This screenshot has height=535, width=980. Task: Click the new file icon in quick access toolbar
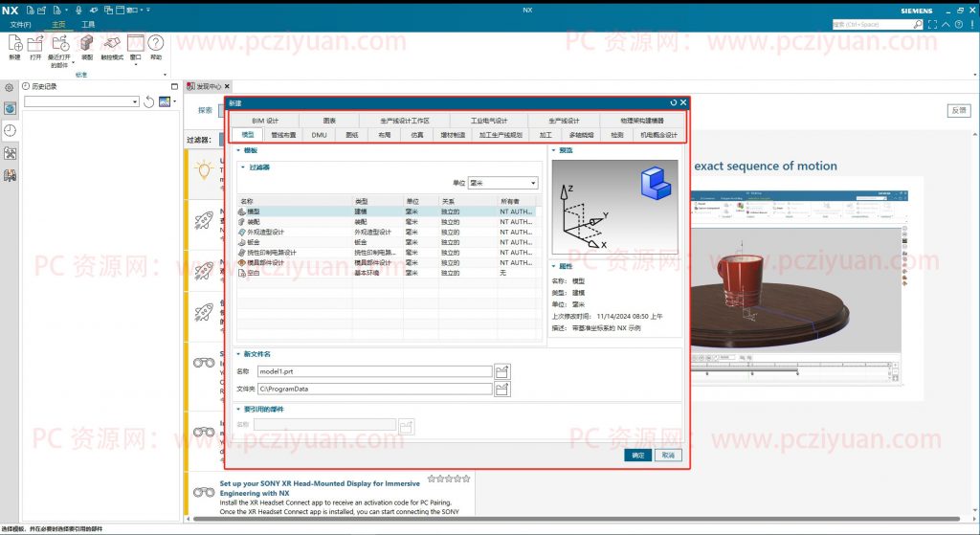30,10
